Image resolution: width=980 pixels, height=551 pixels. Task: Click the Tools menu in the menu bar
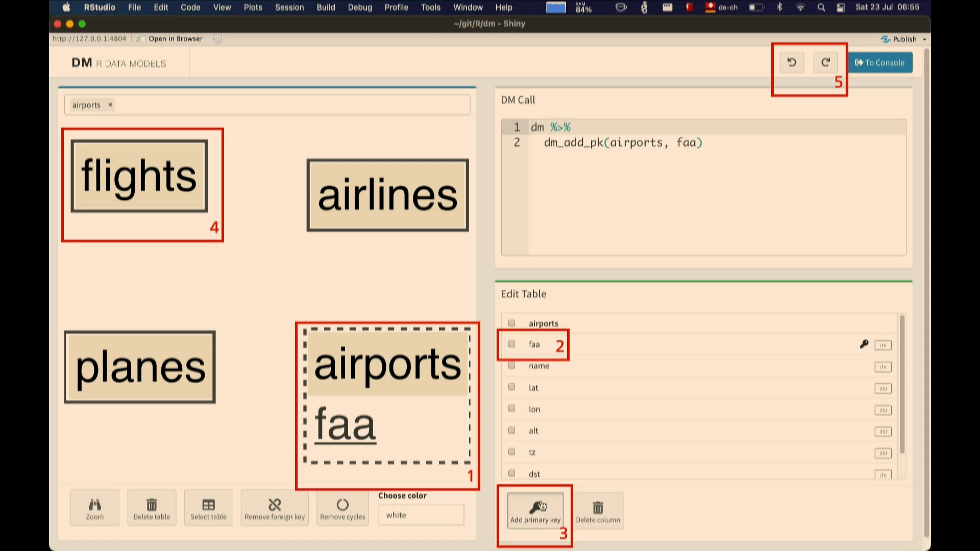[x=430, y=7]
